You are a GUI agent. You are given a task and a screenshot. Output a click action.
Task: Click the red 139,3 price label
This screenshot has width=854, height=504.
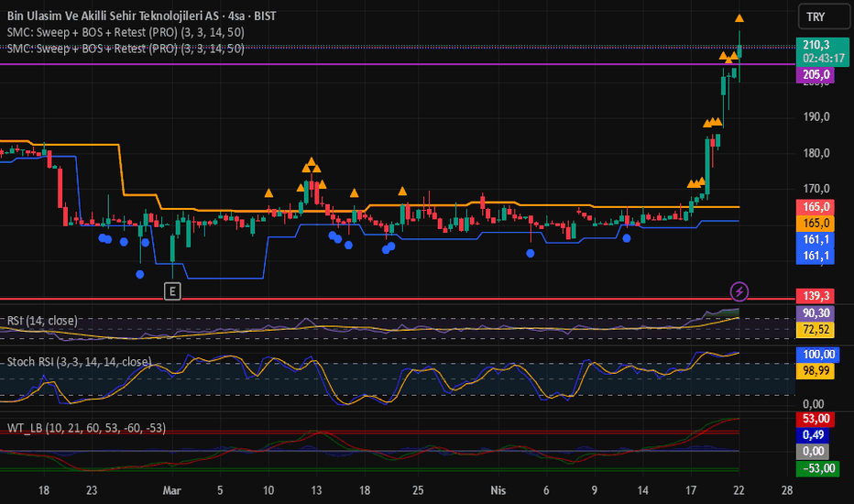[816, 296]
